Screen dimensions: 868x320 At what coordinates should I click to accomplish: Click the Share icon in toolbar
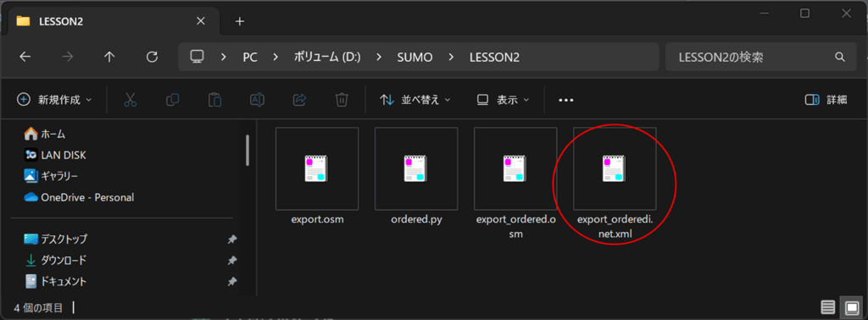[299, 100]
